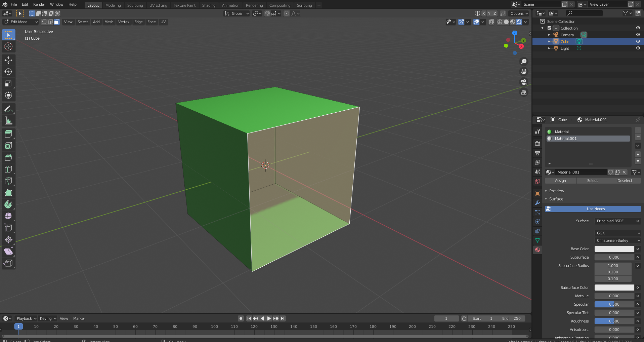
Task: Expand the Preview panel
Action: click(556, 191)
